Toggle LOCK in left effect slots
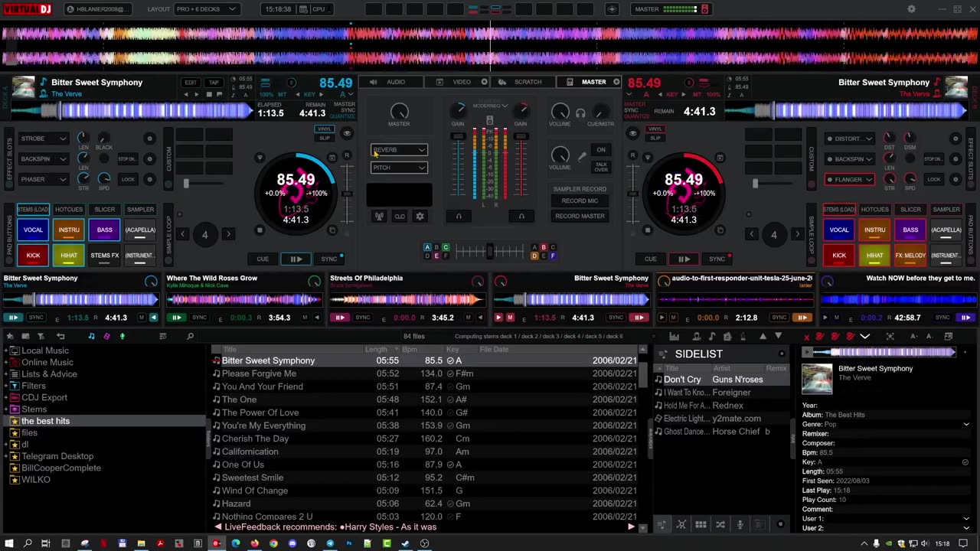The image size is (980, 551). (128, 179)
